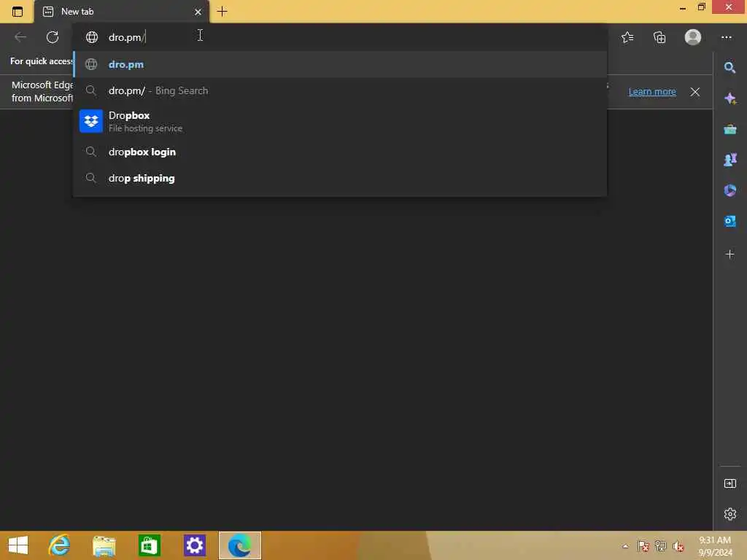Click the address bar showing dro.pm/
This screenshot has width=747, height=560.
tap(340, 37)
